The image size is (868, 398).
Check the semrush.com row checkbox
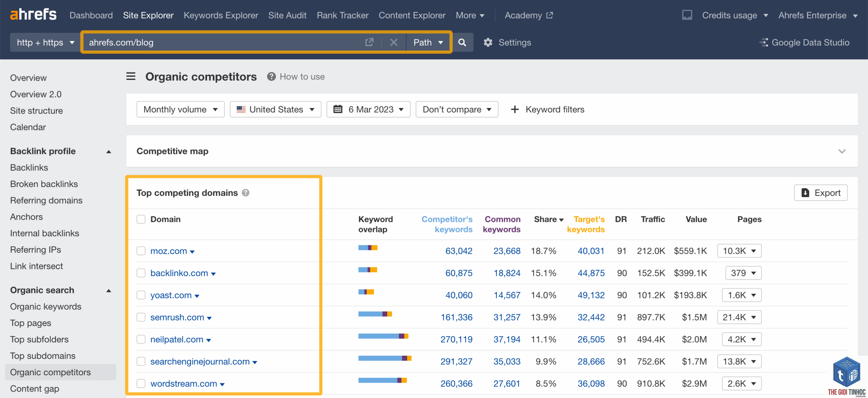click(141, 317)
